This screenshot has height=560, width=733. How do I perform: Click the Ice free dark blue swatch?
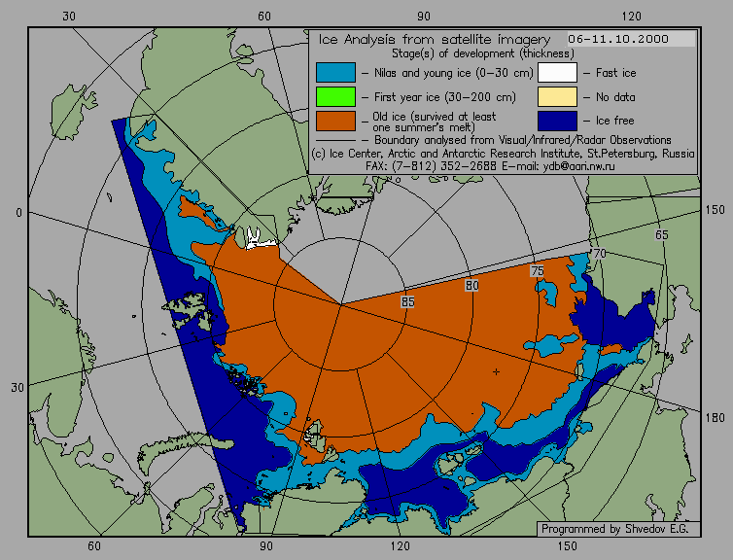[x=557, y=121]
